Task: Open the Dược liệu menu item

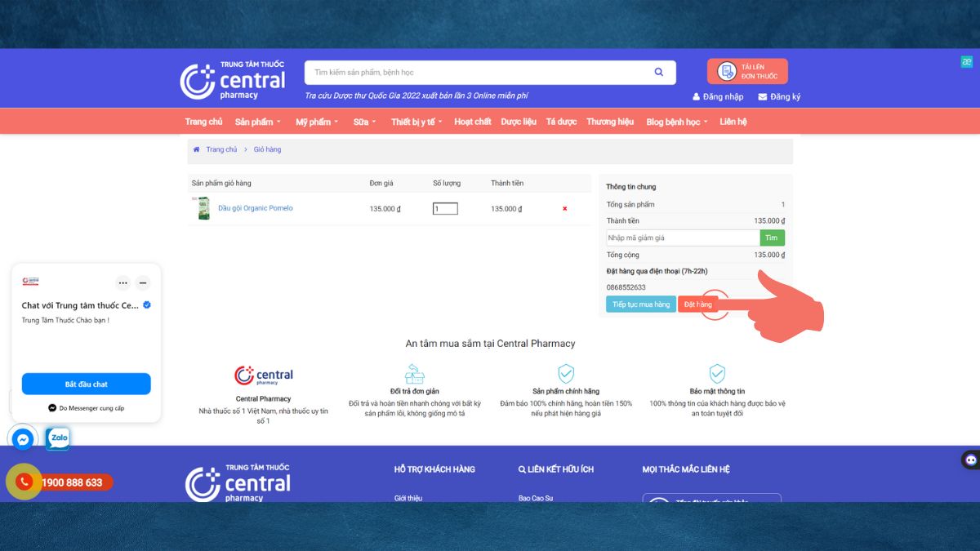Action: pos(519,122)
